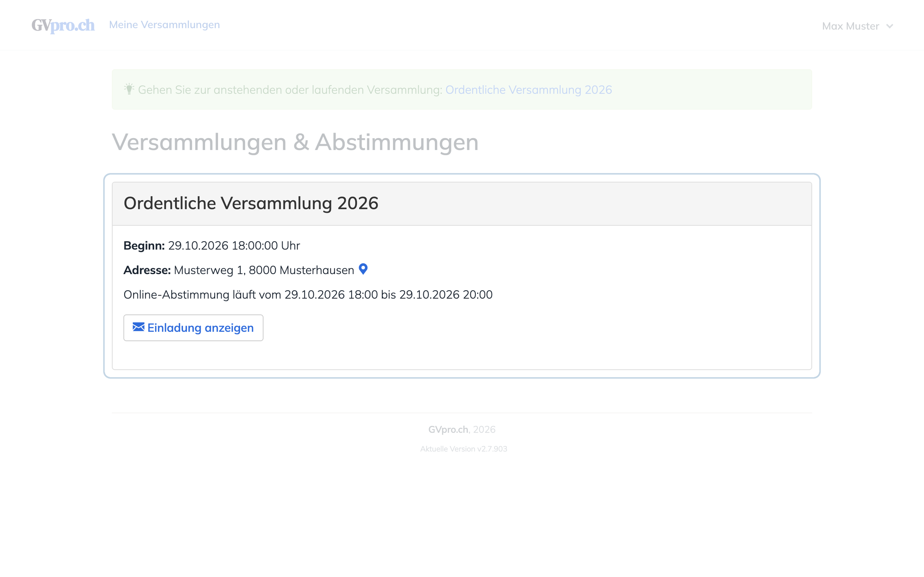Click the envelope icon in Einladung button
Screen dimensions: 924x577
tap(138, 327)
